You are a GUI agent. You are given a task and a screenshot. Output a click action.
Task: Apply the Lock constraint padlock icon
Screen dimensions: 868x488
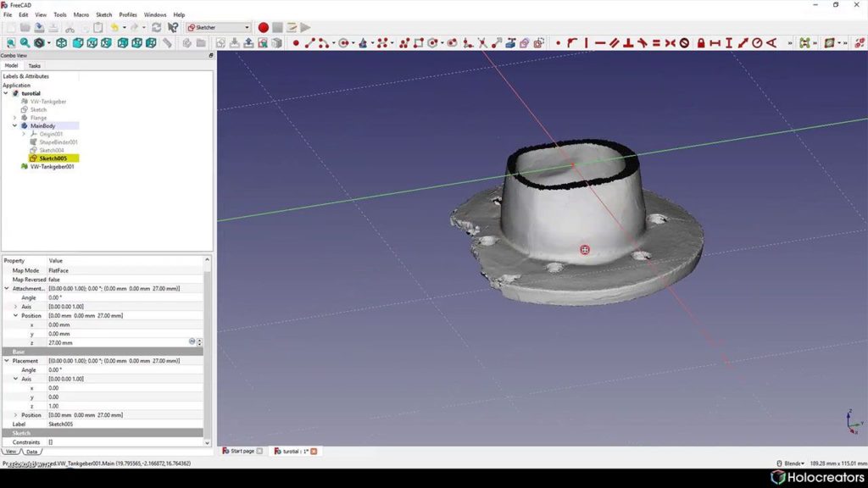pos(701,43)
